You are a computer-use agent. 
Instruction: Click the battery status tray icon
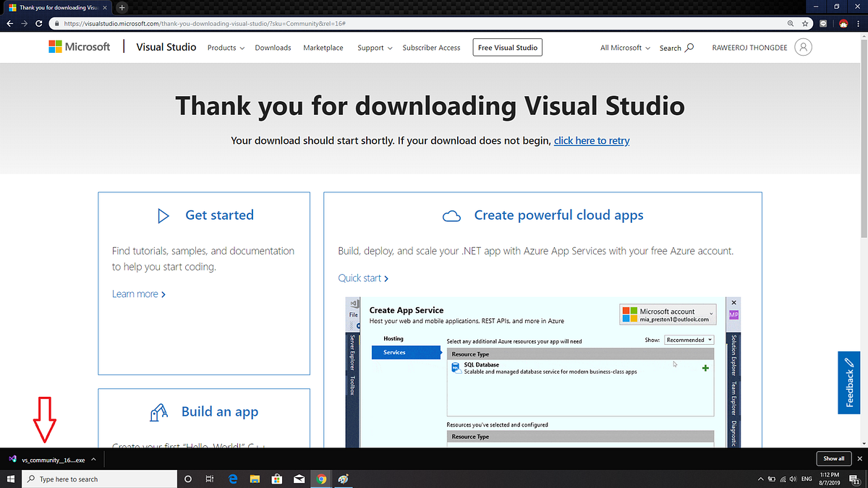[x=771, y=479]
